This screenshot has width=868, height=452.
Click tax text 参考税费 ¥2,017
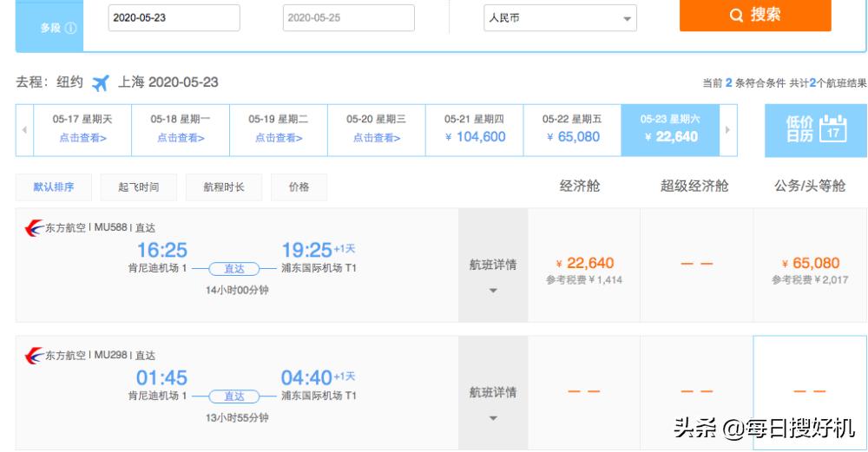point(810,280)
